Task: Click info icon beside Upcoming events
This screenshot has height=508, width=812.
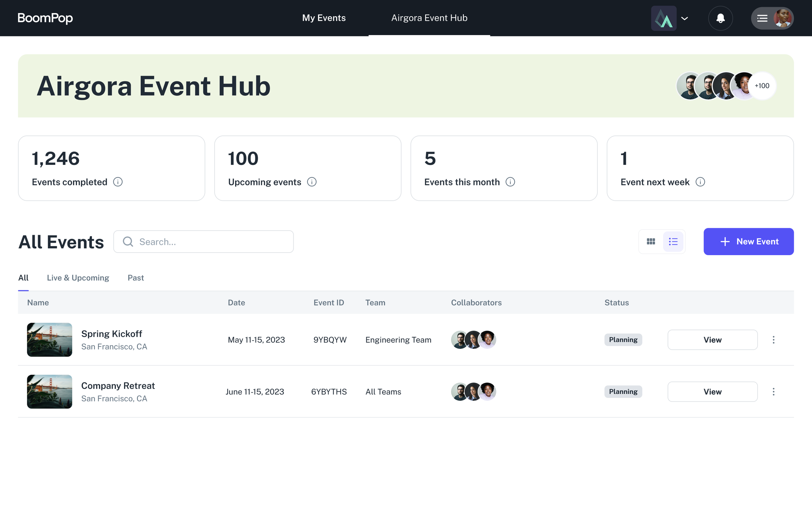Action: [x=311, y=182]
